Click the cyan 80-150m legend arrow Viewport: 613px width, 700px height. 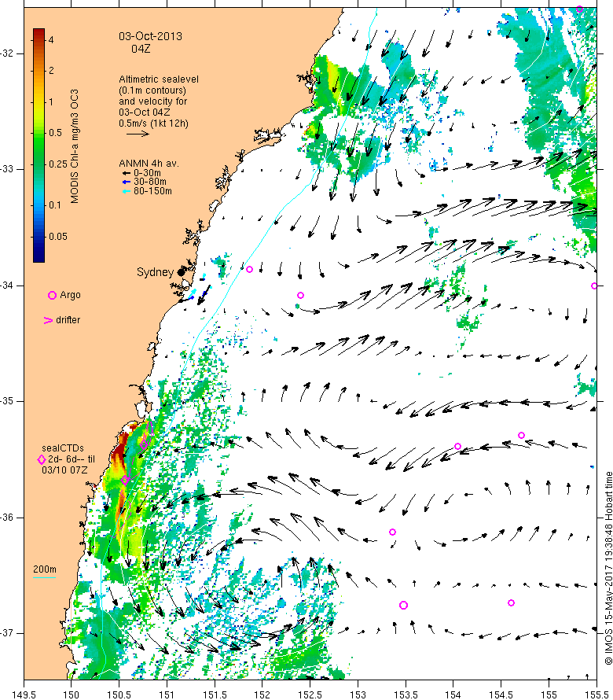[127, 191]
